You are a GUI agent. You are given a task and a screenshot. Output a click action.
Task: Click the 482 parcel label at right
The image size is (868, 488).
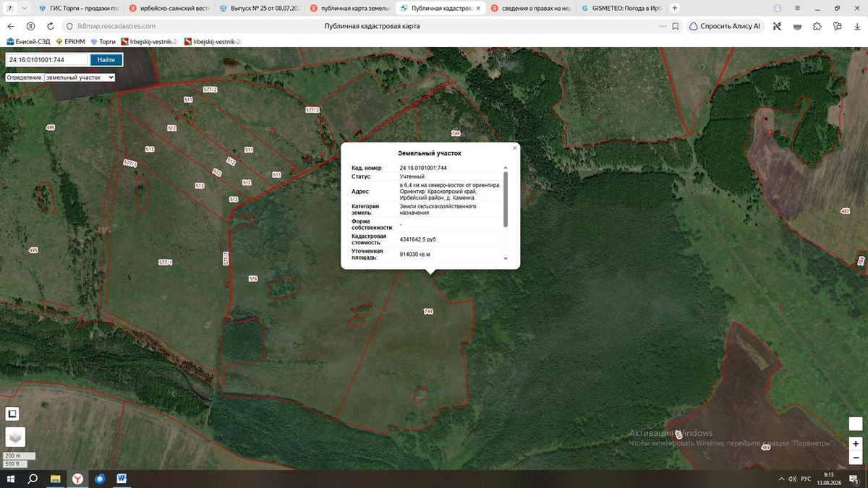click(845, 211)
